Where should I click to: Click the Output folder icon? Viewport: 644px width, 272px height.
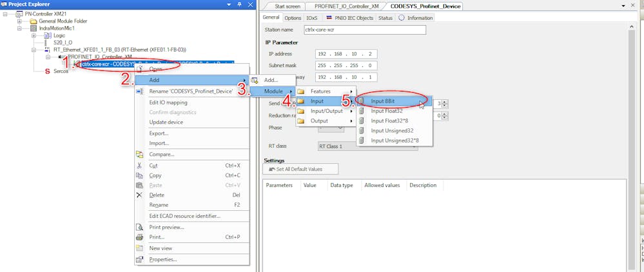(x=301, y=121)
